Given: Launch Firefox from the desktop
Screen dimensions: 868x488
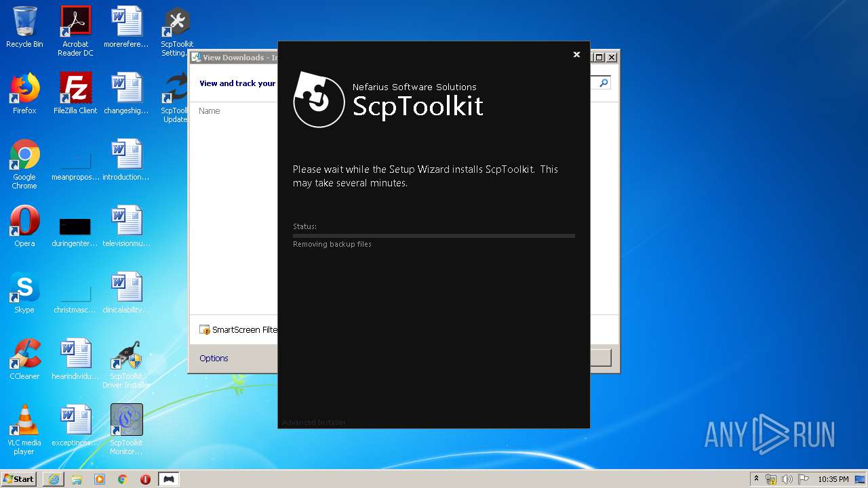Looking at the screenshot, I should point(24,94).
